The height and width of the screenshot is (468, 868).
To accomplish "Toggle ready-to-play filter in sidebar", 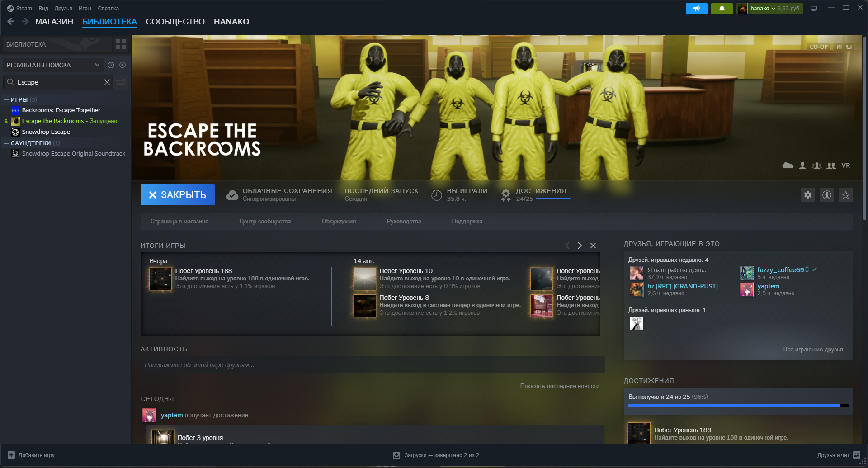I will [x=123, y=65].
